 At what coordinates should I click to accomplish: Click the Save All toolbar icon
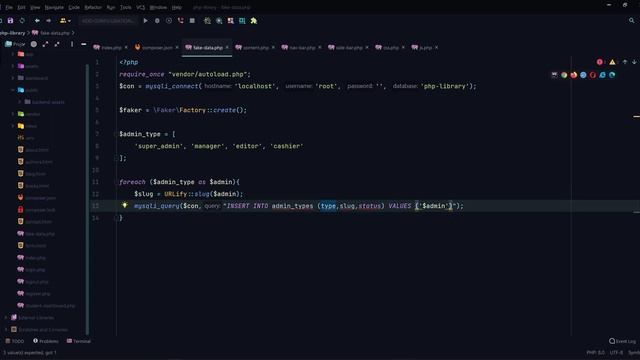[x=10, y=21]
